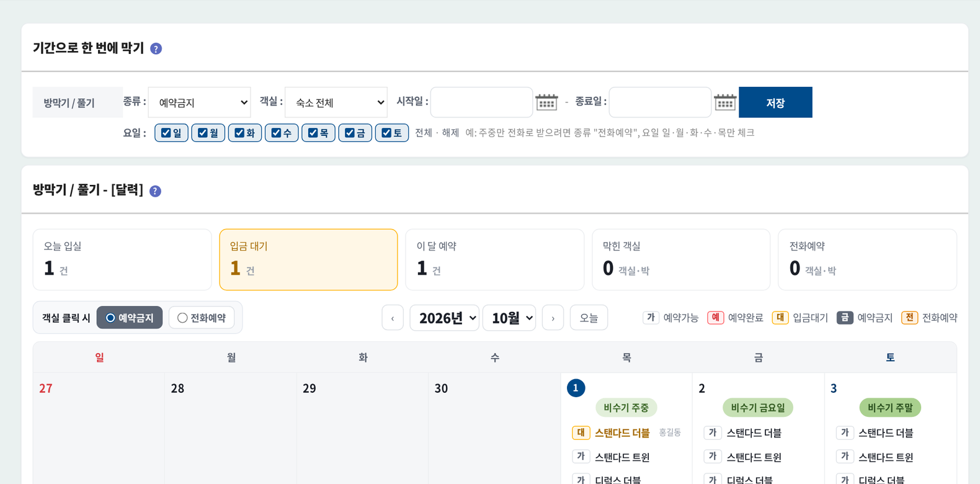Screen dimensions: 980x484
Task: Open the 이 달 예약 summary card
Action: point(495,259)
